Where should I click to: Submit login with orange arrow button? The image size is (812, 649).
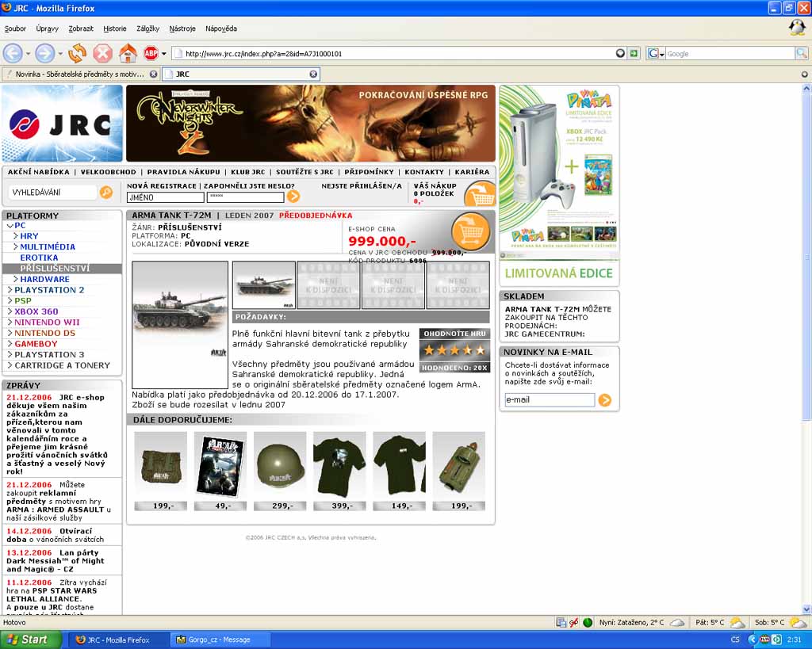tap(293, 197)
